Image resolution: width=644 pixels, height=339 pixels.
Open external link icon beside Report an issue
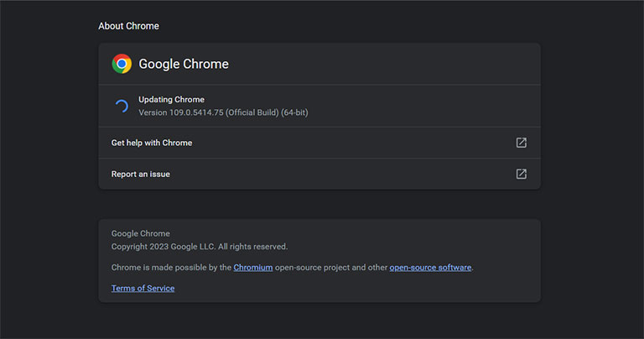tap(522, 174)
